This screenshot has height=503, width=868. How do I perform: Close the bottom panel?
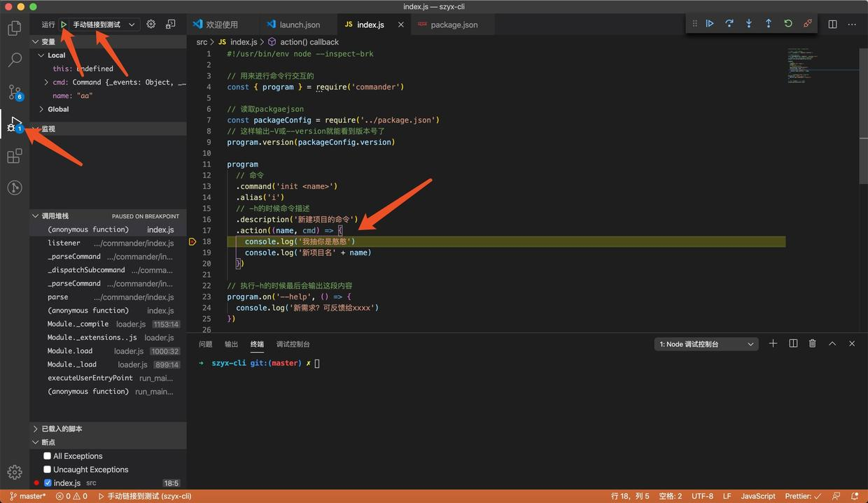pyautogui.click(x=852, y=343)
